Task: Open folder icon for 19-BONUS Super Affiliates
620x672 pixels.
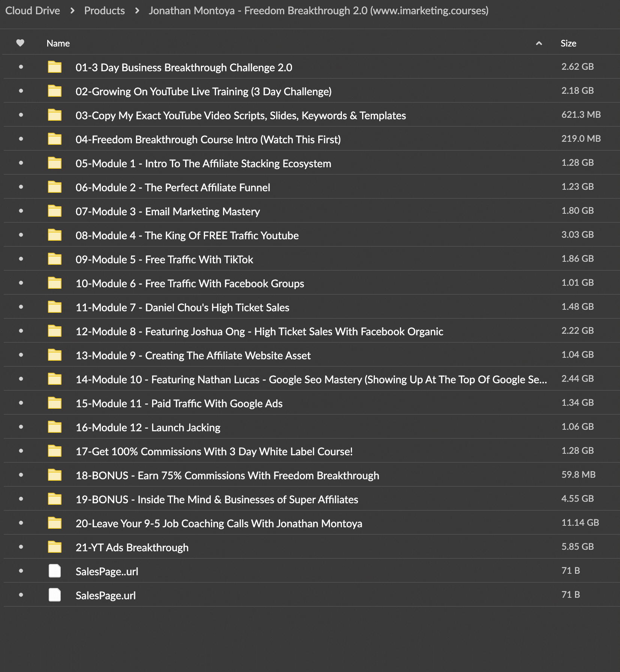Action: tap(55, 499)
